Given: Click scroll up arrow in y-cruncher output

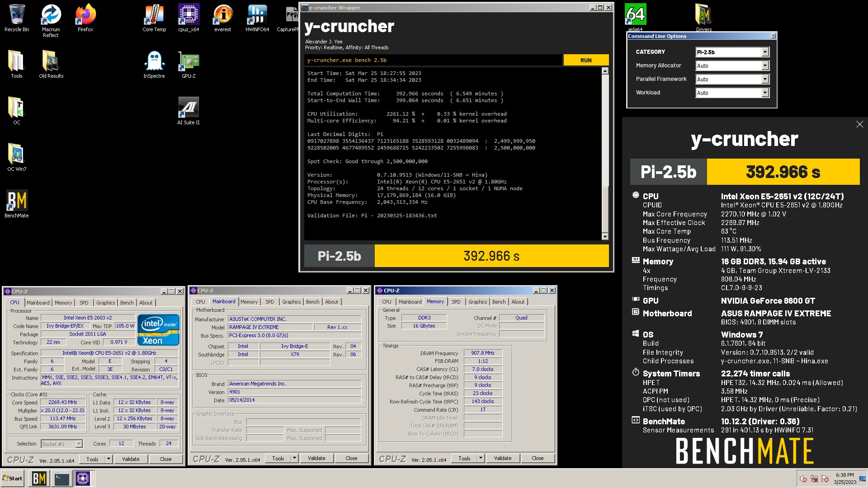Looking at the screenshot, I should click(x=605, y=71).
